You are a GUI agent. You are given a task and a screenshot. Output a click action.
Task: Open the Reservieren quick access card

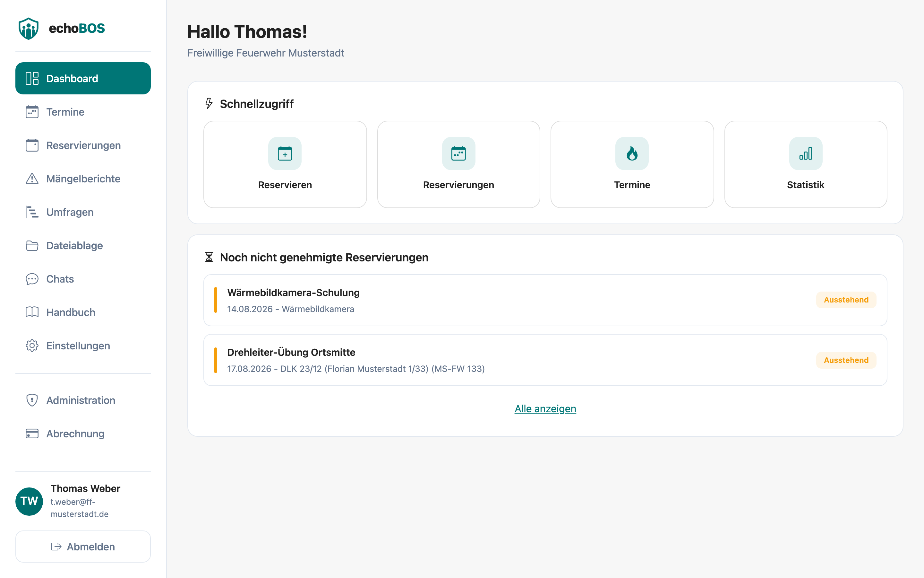coord(285,164)
